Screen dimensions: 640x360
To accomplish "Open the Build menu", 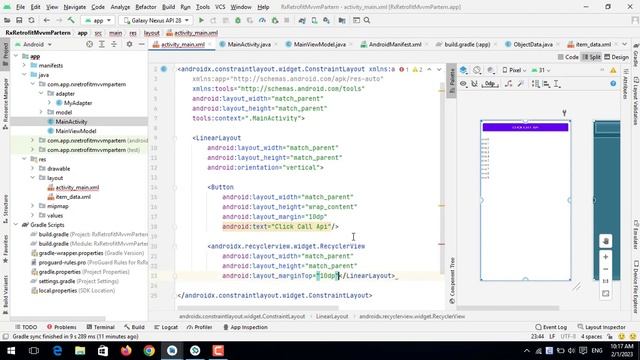I will pyautogui.click(x=168, y=7).
